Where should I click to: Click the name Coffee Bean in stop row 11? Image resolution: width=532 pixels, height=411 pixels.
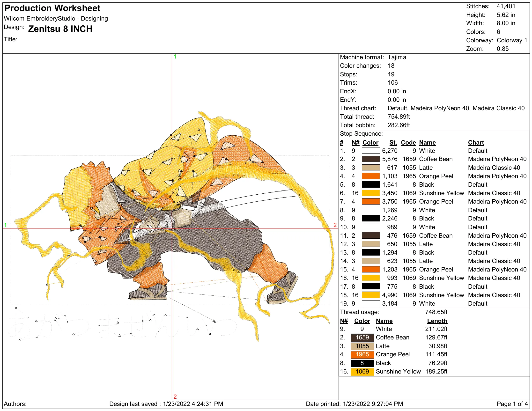[436, 236]
